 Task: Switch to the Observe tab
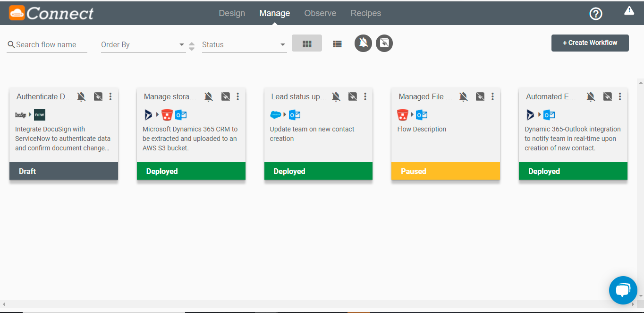point(320,13)
